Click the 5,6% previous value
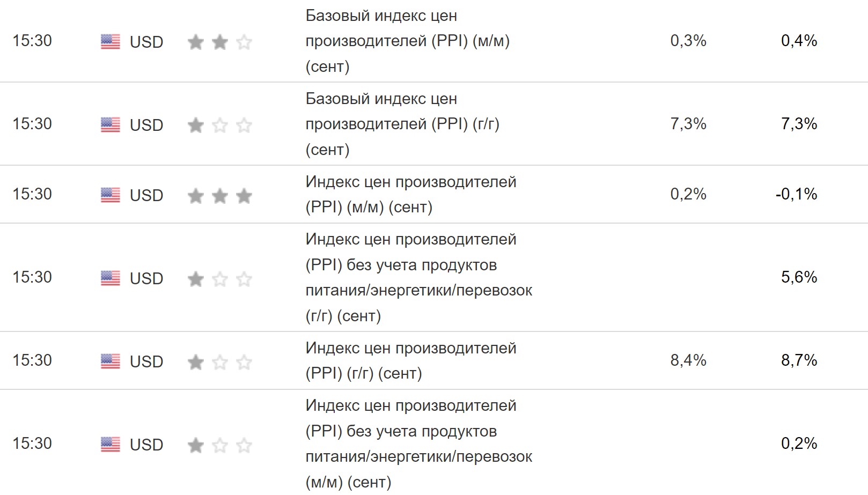The width and height of the screenshot is (868, 495). coord(799,277)
